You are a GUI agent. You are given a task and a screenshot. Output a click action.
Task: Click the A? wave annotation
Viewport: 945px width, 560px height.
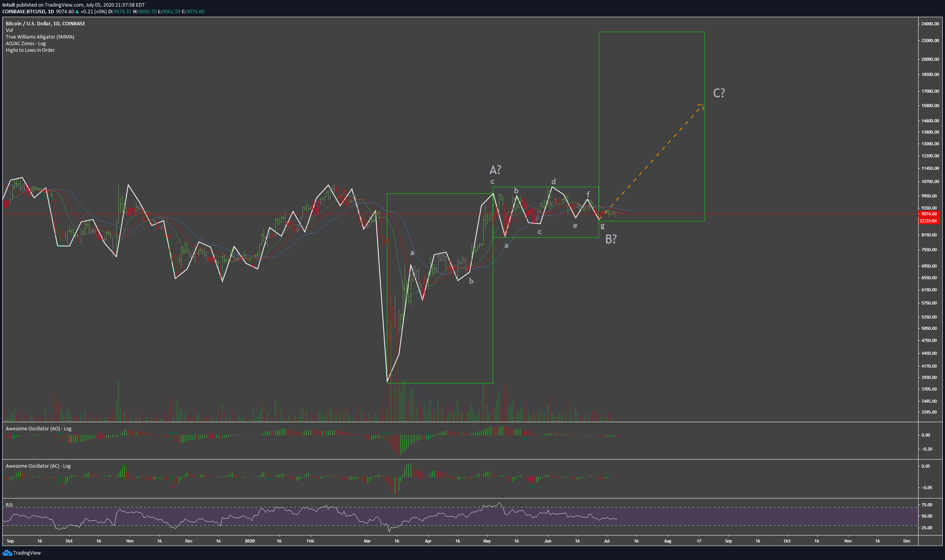coord(495,170)
